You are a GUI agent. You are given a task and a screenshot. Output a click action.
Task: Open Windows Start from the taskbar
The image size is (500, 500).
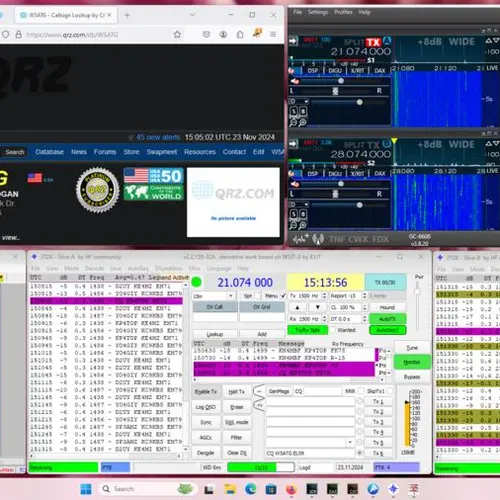pyautogui.click(x=86, y=489)
